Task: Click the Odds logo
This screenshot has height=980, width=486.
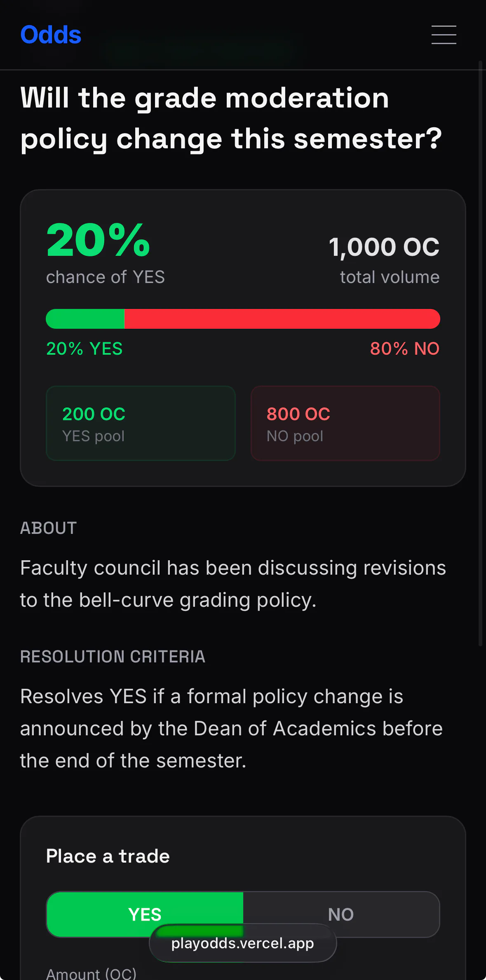Action: tap(51, 35)
